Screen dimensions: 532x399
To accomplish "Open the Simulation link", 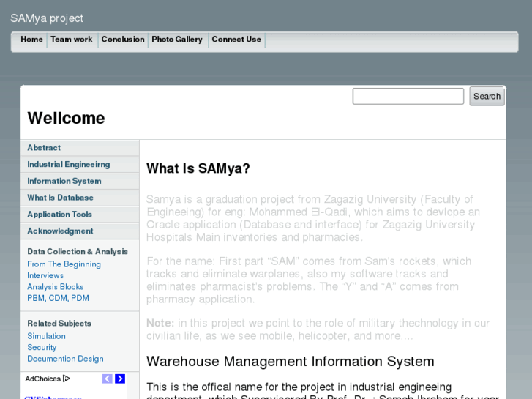I will point(47,336).
